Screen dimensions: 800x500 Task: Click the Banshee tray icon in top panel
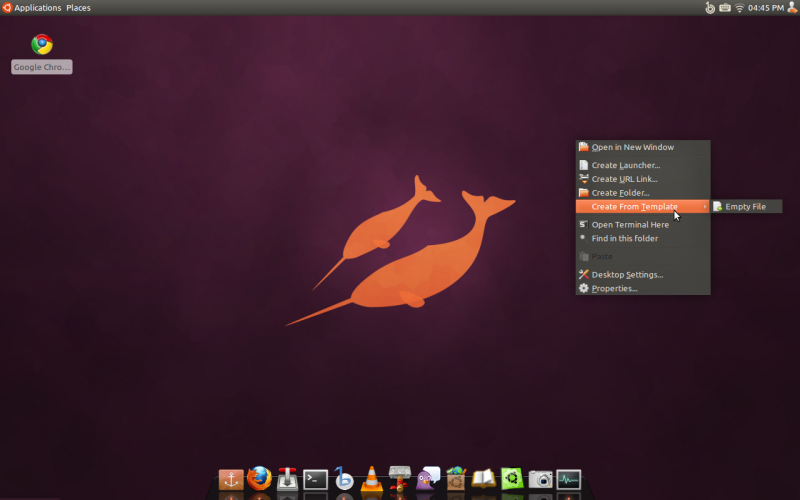point(710,8)
